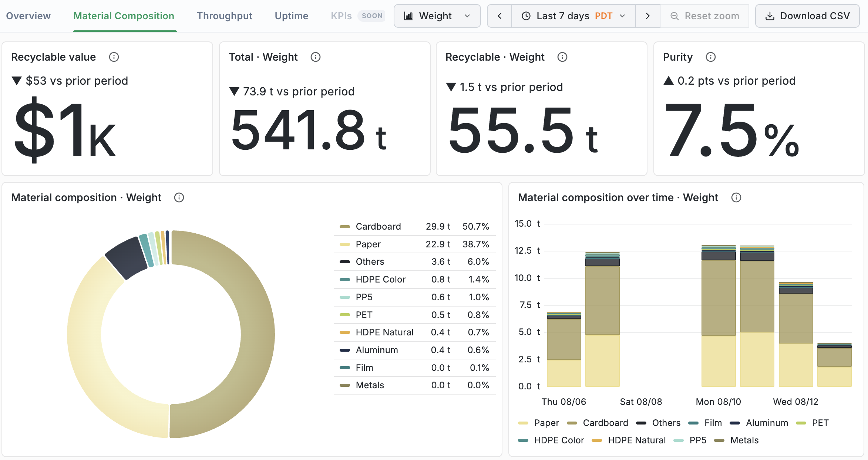Click the Download CSV button

pos(807,16)
